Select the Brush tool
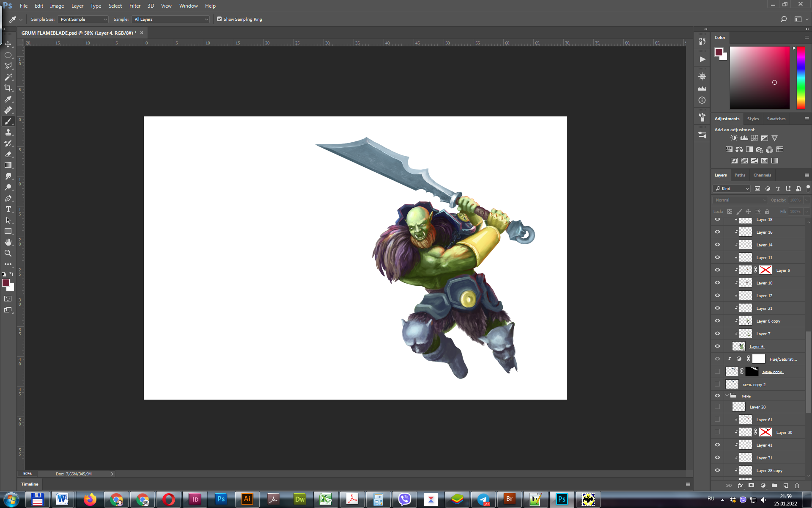This screenshot has width=812, height=508. (x=8, y=121)
